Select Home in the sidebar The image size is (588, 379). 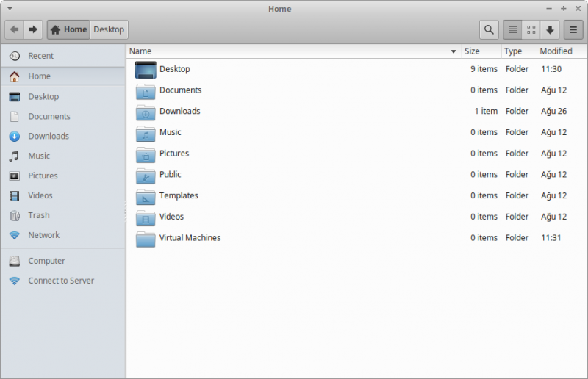point(62,76)
